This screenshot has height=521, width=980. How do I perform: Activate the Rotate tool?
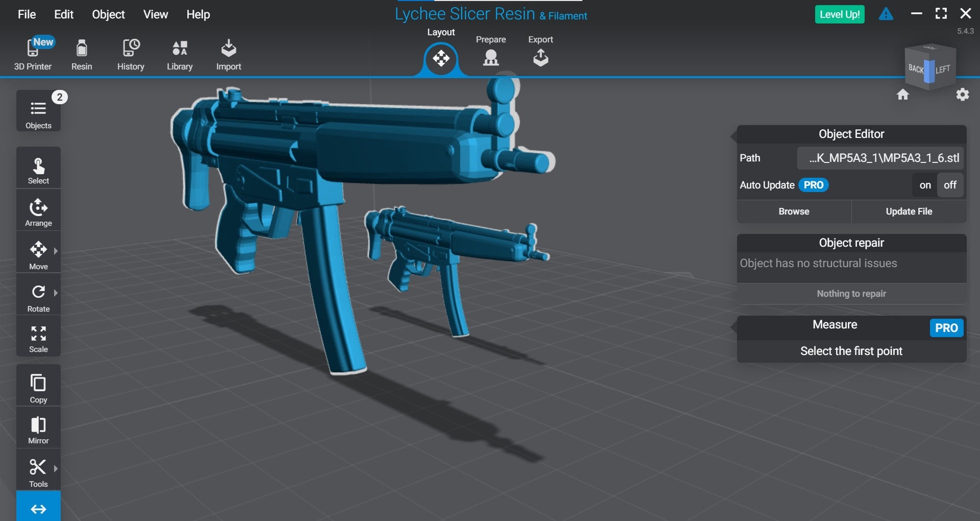[x=38, y=295]
